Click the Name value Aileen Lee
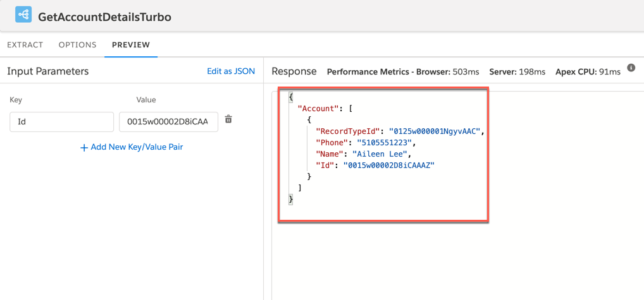 (x=381, y=154)
